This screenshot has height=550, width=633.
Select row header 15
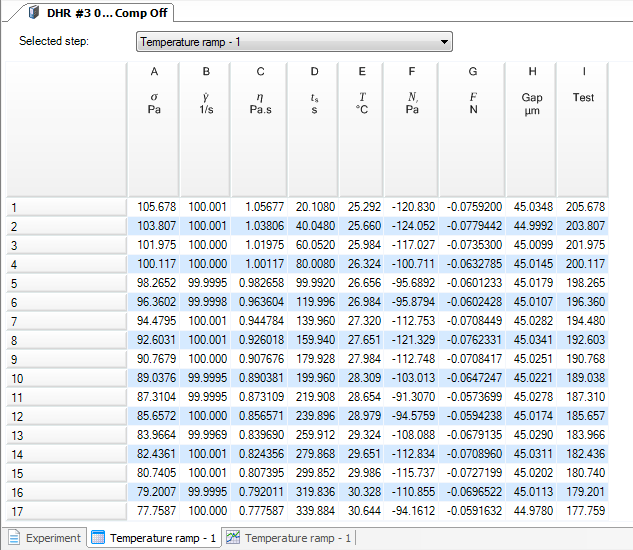(67, 473)
